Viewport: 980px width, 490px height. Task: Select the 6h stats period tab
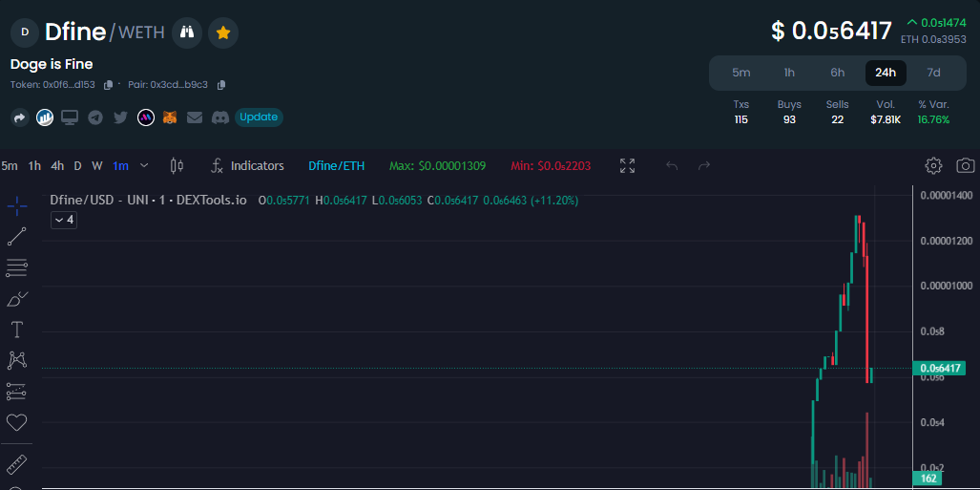[x=838, y=73]
